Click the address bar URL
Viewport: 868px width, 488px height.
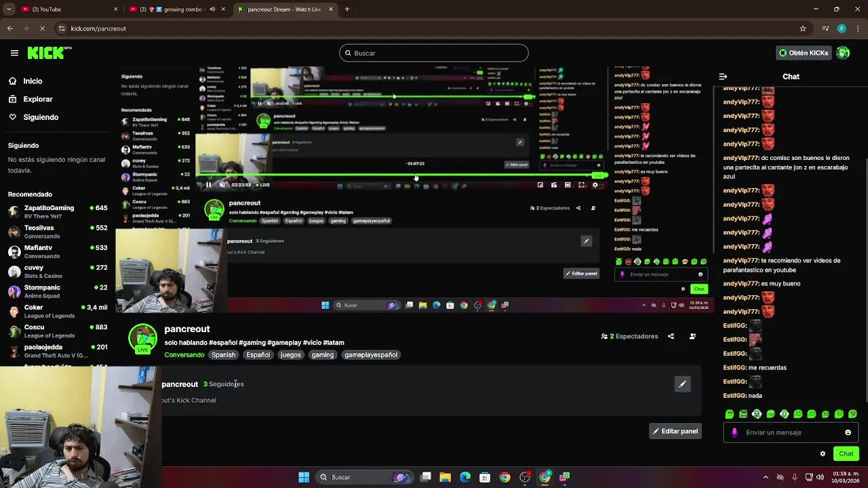(x=98, y=28)
